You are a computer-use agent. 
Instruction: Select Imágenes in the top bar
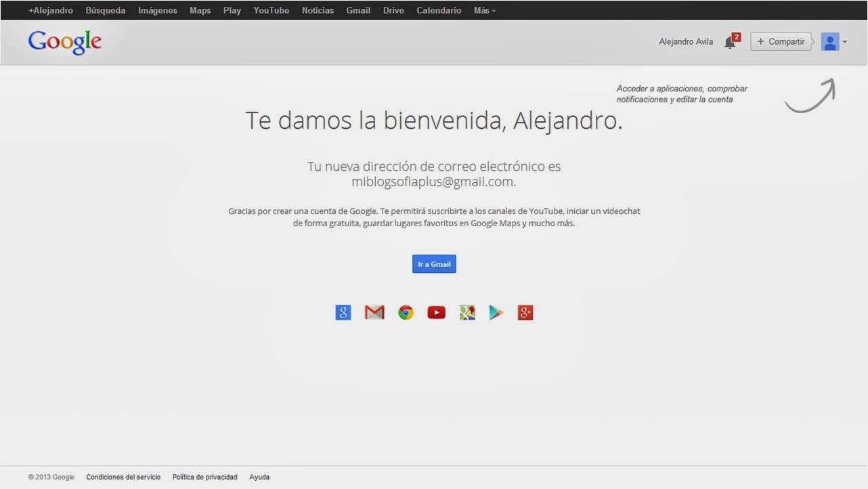click(x=158, y=11)
